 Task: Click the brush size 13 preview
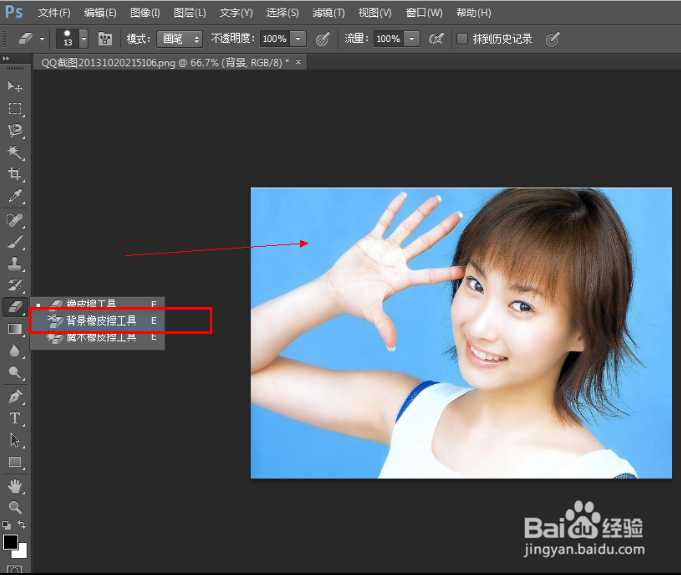click(68, 39)
